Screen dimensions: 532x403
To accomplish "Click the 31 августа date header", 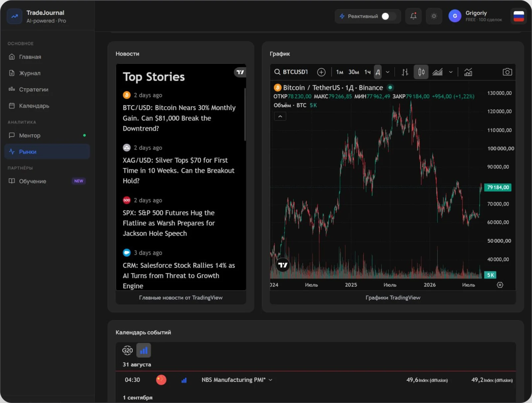I will click(137, 364).
